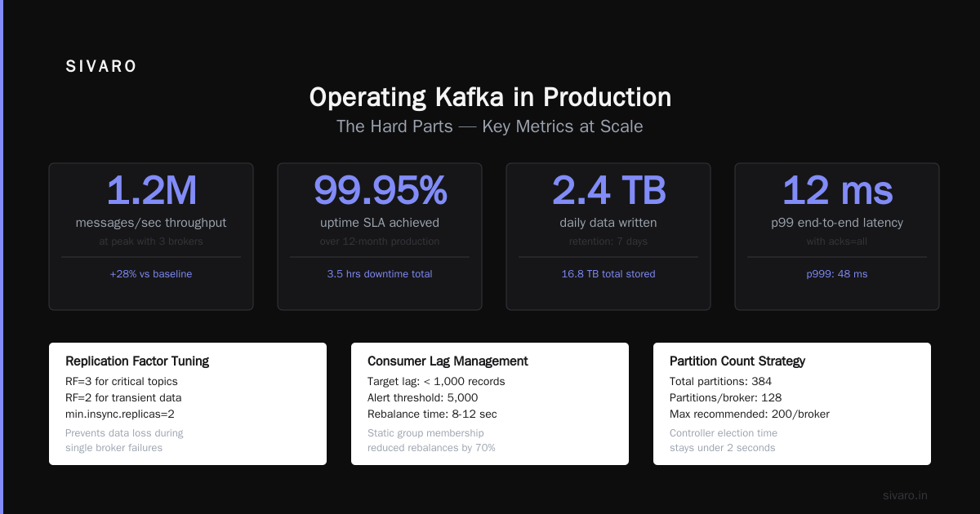Click the 12 ms latency figure
Screen dimensions: 980x514
tap(837, 190)
